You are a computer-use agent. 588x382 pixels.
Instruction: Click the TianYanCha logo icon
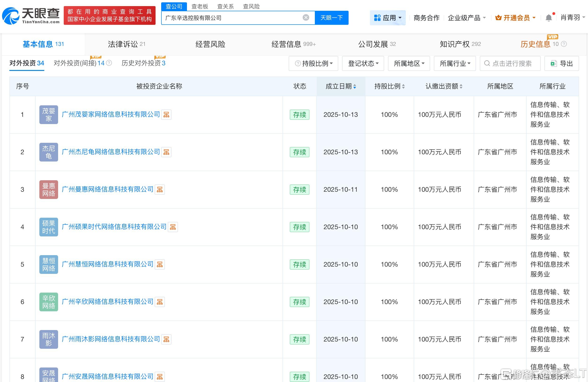coord(11,16)
